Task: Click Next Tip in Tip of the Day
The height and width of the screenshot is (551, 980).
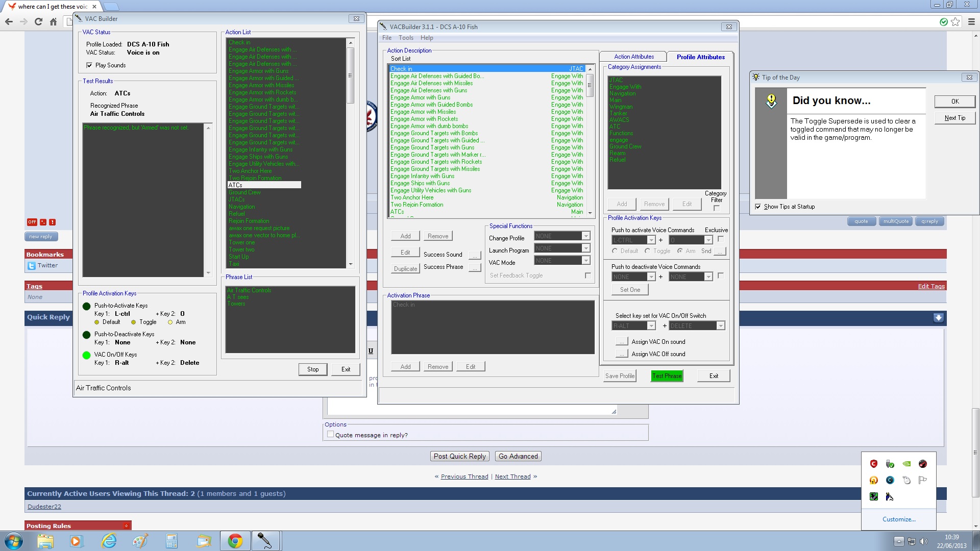Action: pyautogui.click(x=954, y=118)
